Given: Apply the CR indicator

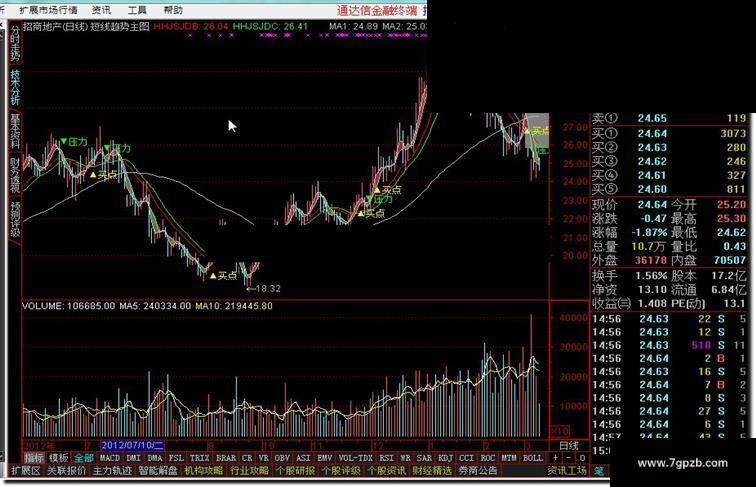Looking at the screenshot, I should [x=247, y=458].
